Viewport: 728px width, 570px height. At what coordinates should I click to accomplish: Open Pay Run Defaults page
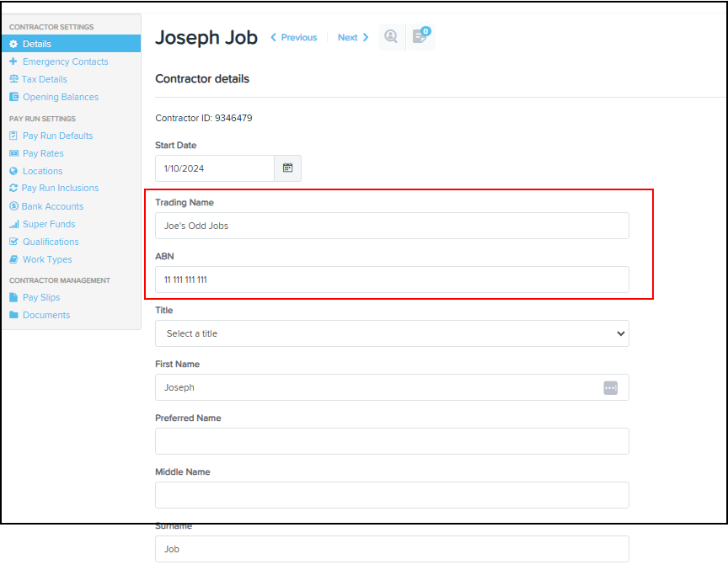(57, 136)
